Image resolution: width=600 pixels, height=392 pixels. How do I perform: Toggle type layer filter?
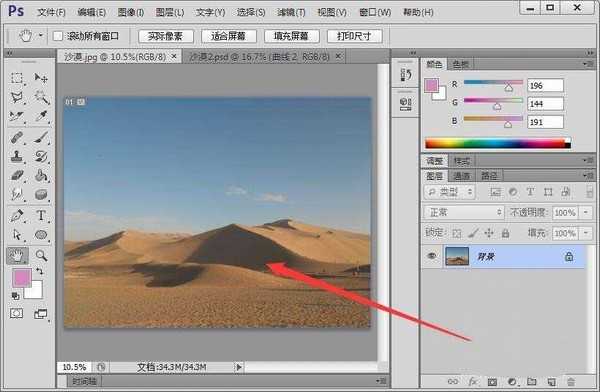[x=530, y=192]
